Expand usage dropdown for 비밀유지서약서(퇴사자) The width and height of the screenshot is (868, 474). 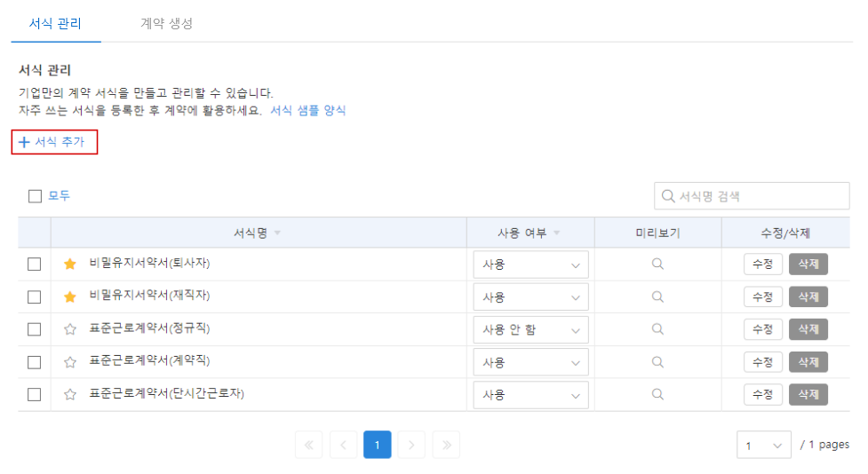pos(531,265)
